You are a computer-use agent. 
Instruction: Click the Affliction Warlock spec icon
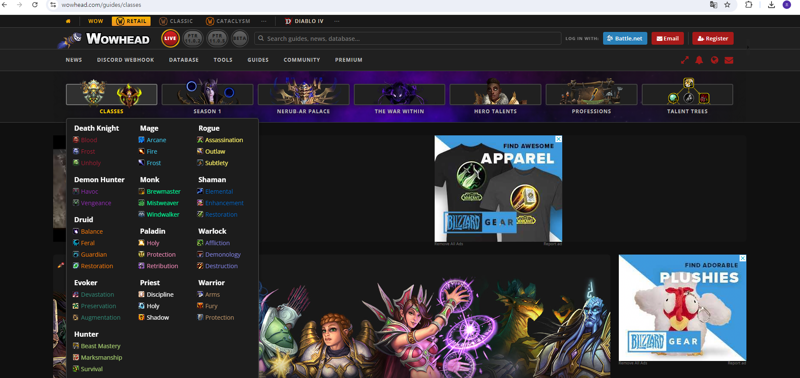point(201,243)
